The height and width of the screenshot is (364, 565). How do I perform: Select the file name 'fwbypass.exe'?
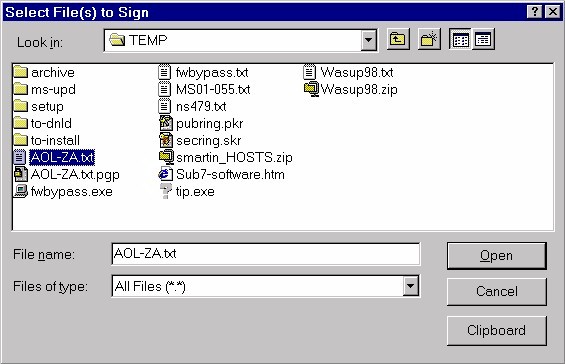pyautogui.click(x=71, y=192)
